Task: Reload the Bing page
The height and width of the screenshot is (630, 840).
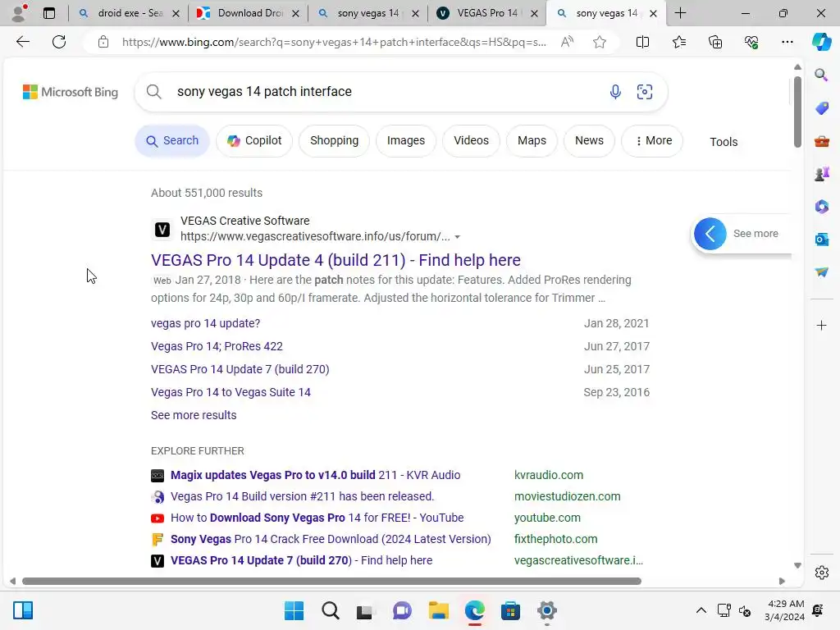Action: pyautogui.click(x=59, y=42)
